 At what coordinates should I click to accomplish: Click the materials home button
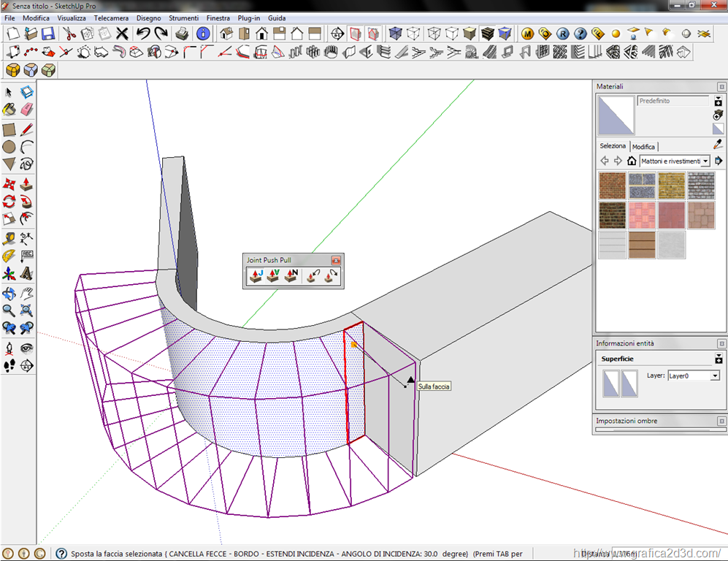(632, 161)
